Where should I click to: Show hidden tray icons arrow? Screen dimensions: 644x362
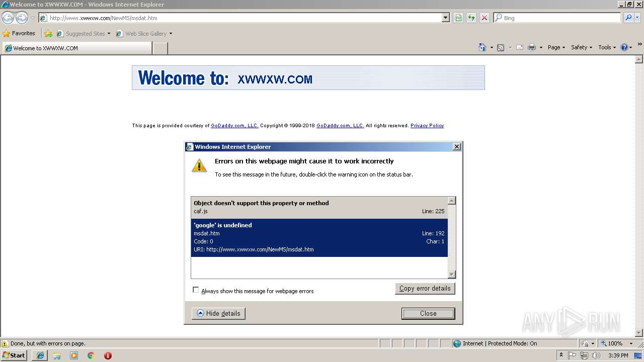click(x=561, y=355)
